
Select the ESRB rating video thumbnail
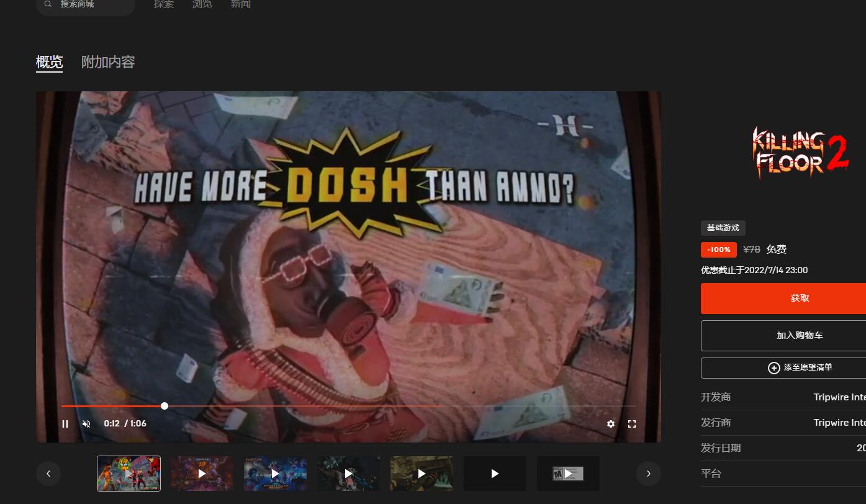568,474
